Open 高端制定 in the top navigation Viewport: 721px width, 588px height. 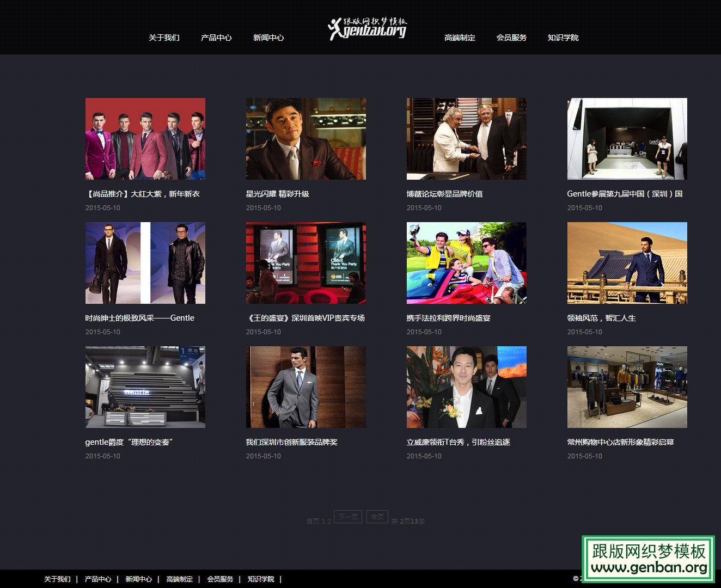pyautogui.click(x=460, y=38)
